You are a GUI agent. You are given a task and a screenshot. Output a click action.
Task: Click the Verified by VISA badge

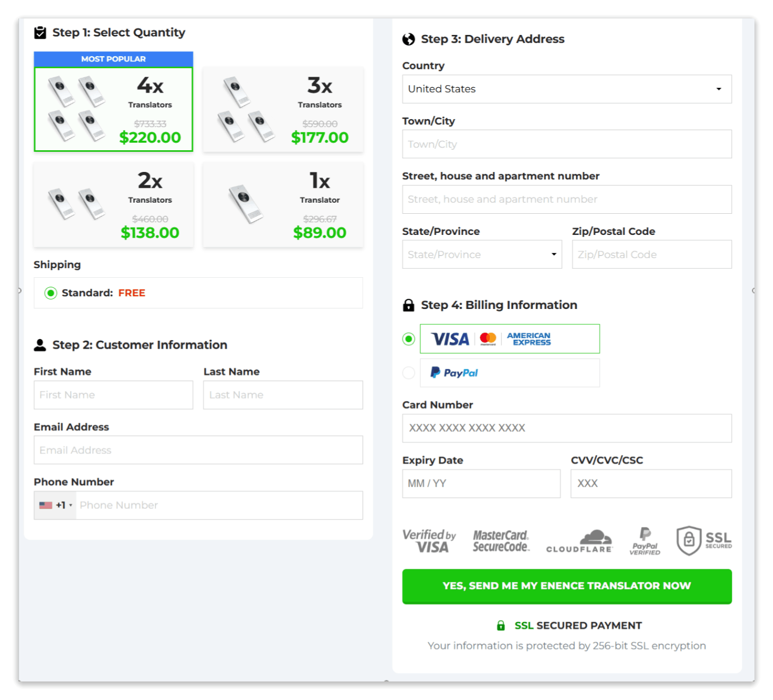[x=429, y=540]
